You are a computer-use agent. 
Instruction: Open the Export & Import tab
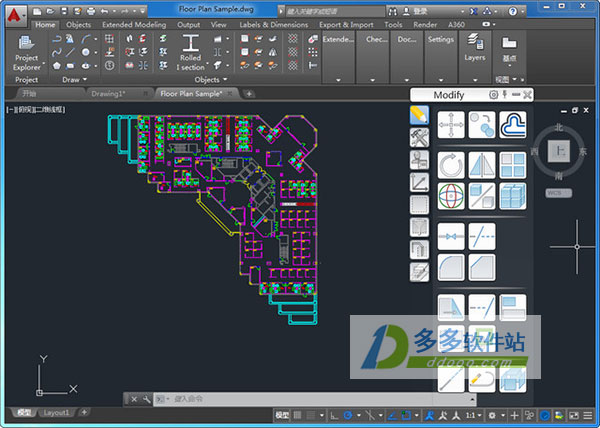pos(346,25)
